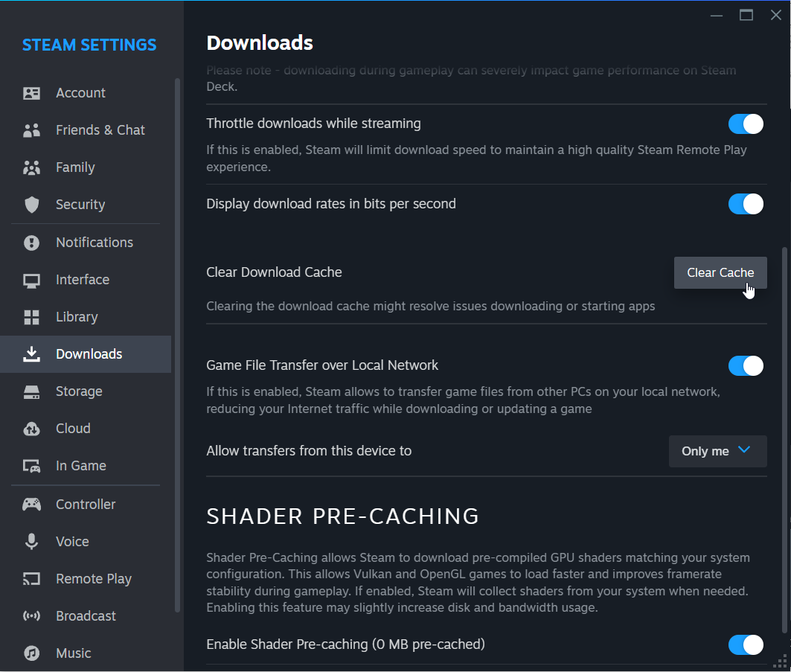Click the STEAM SETTINGS heading
Image resolution: width=791 pixels, height=672 pixels.
(x=89, y=45)
